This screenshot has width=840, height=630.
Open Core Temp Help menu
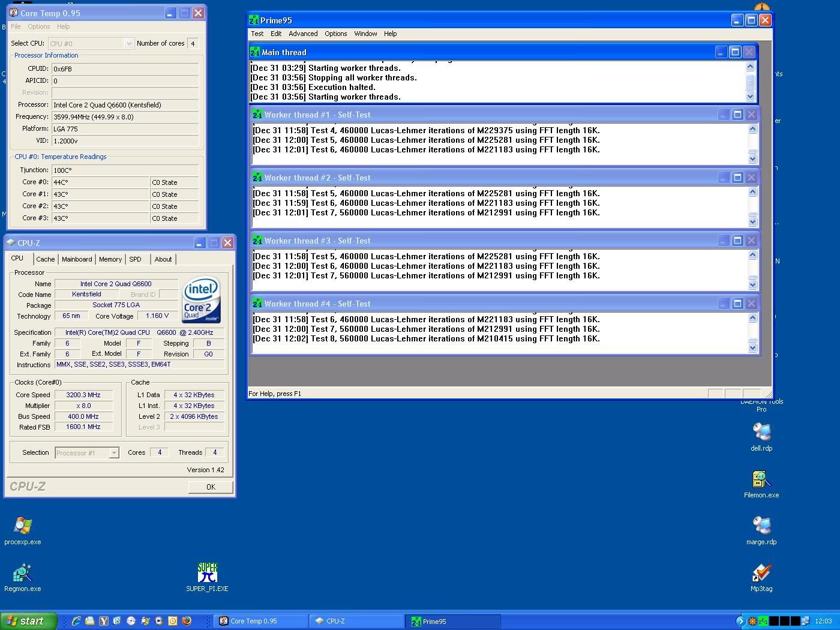click(63, 26)
